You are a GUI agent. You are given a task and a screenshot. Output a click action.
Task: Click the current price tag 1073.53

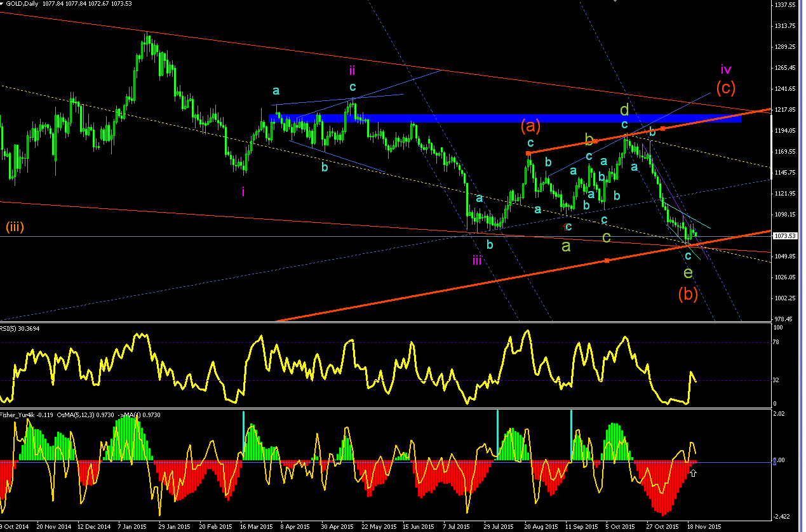pos(786,236)
